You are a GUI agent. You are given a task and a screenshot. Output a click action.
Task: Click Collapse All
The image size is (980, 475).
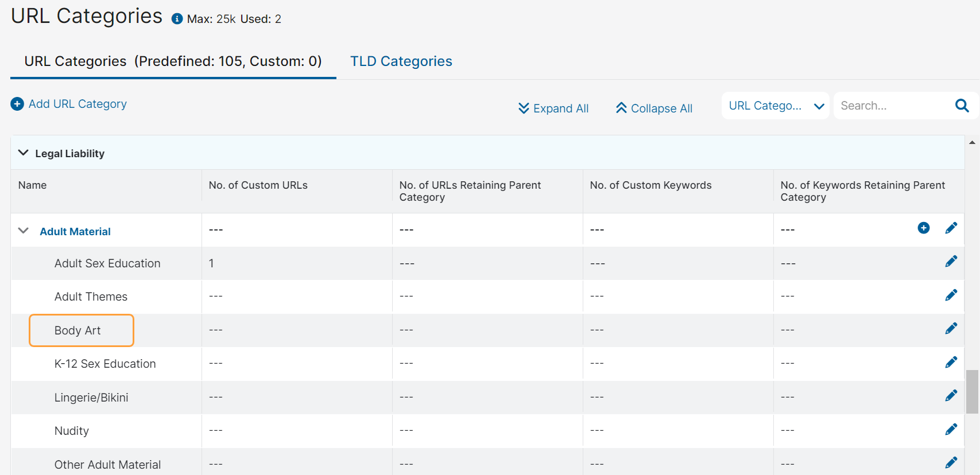654,108
